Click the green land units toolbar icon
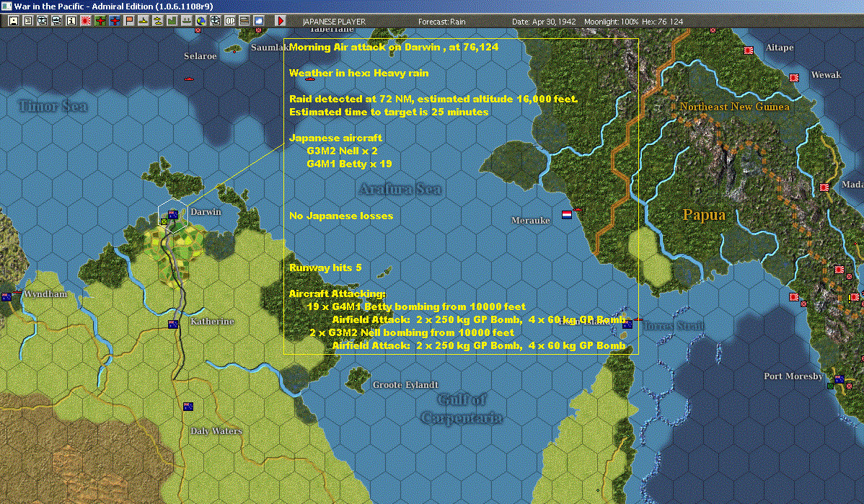This screenshot has height=504, width=864. (172, 21)
